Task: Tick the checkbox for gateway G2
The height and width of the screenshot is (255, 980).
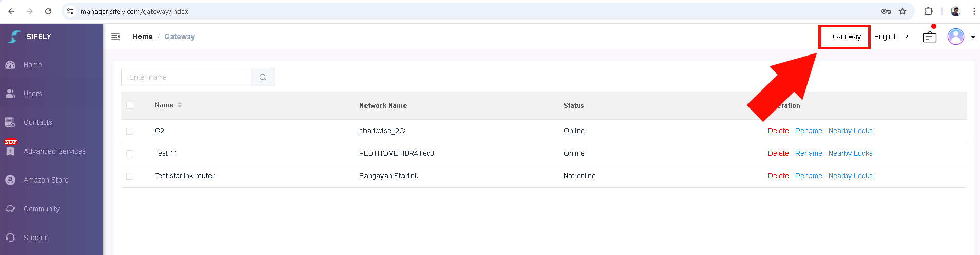Action: pyautogui.click(x=130, y=131)
